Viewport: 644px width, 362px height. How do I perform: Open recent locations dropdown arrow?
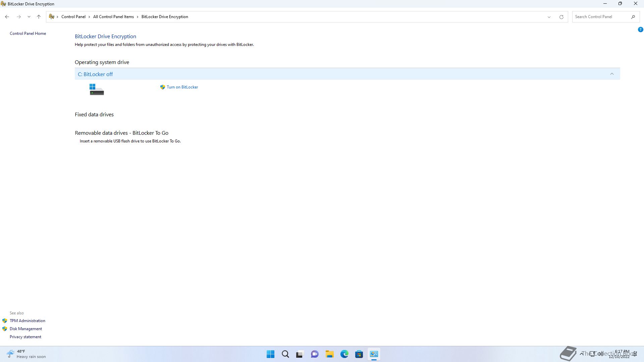pos(29,17)
